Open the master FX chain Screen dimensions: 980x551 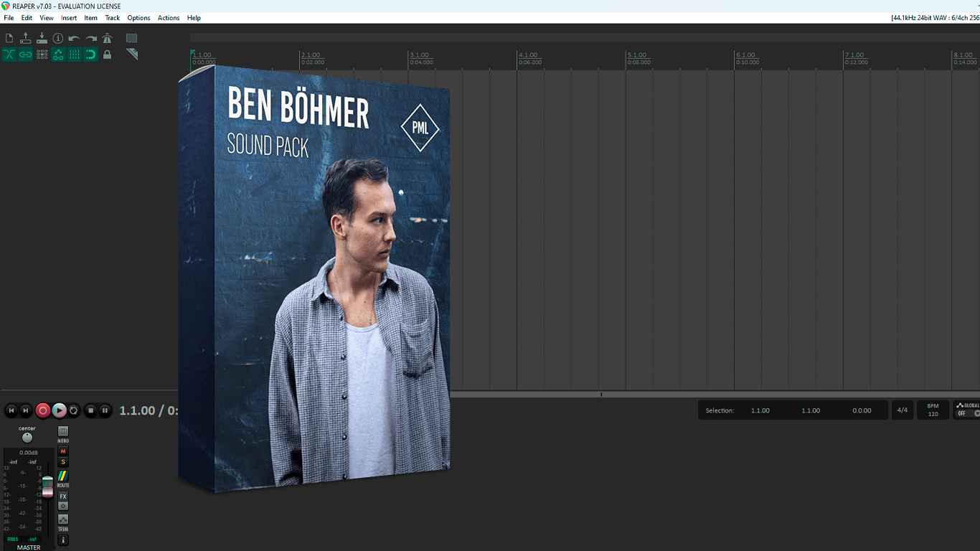63,496
